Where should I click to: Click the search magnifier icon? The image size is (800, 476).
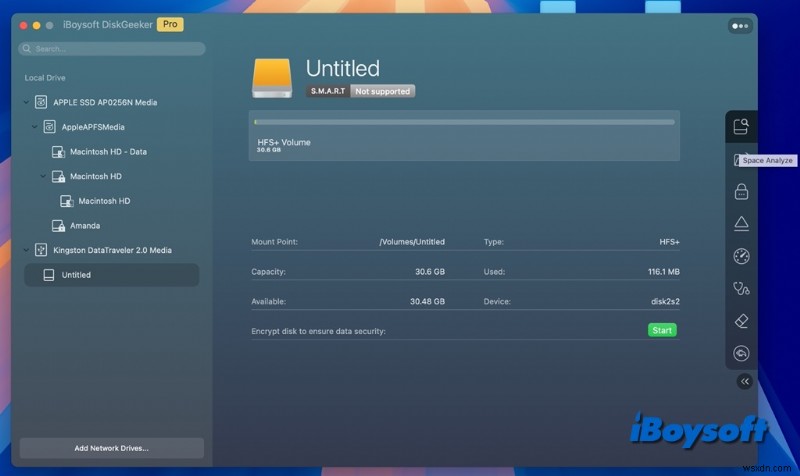(27, 48)
